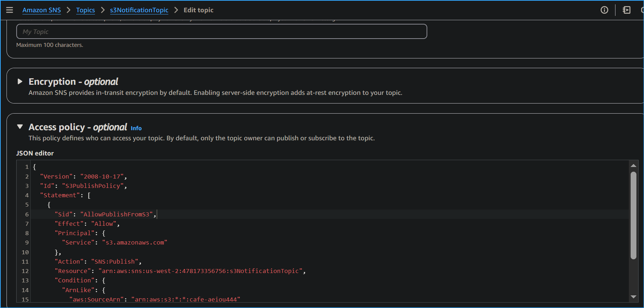Click the "Sid": "AllowPublishFromS3" line
The image size is (644, 308).
pos(105,214)
